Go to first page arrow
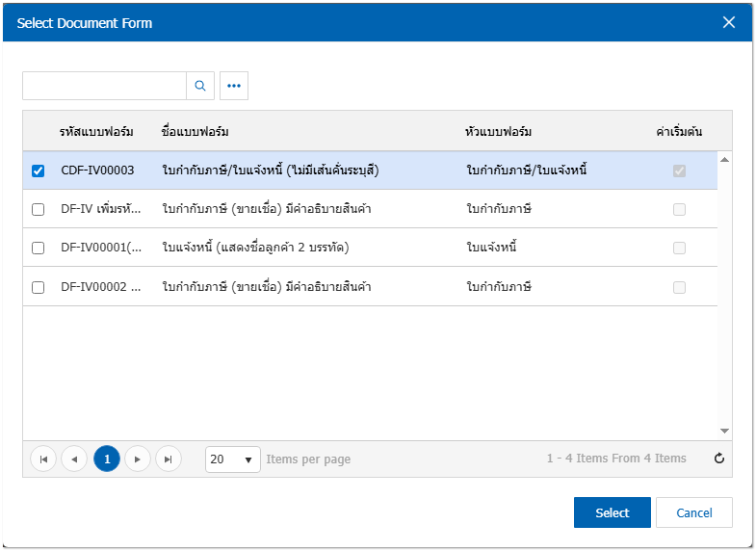This screenshot has height=551, width=756. point(43,459)
